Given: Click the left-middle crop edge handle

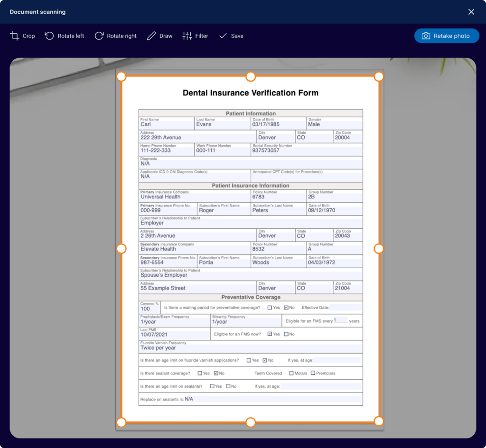Looking at the screenshot, I should pos(121,249).
